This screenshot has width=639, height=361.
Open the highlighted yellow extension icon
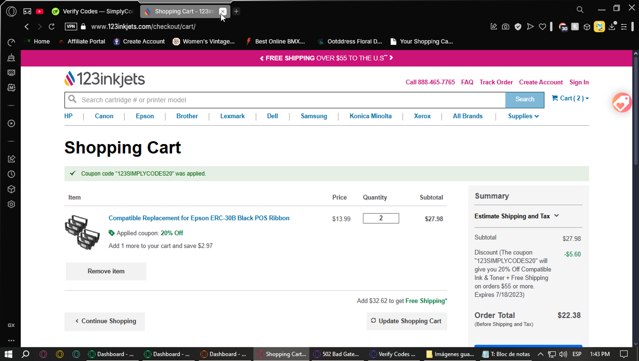(599, 26)
